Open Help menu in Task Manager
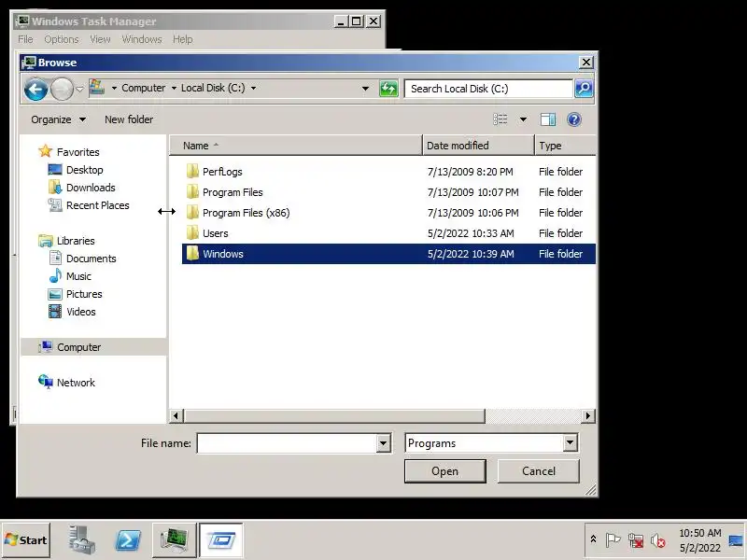 pyautogui.click(x=182, y=39)
